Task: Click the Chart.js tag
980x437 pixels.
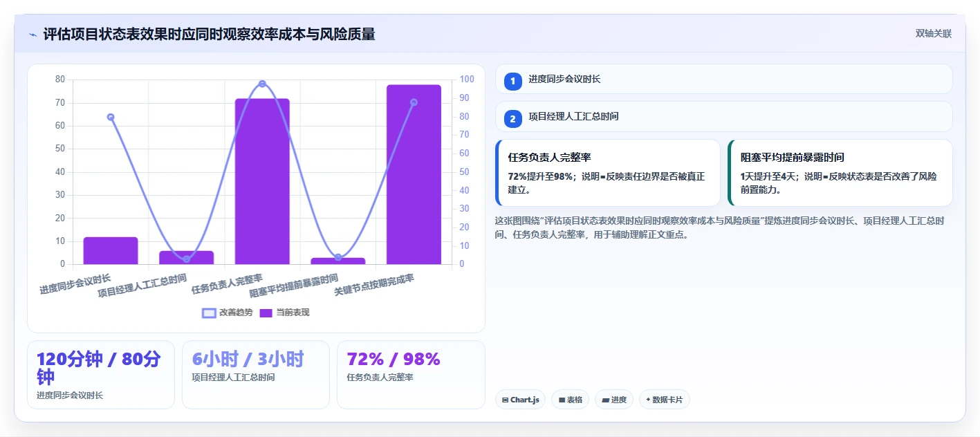Action: coord(520,400)
